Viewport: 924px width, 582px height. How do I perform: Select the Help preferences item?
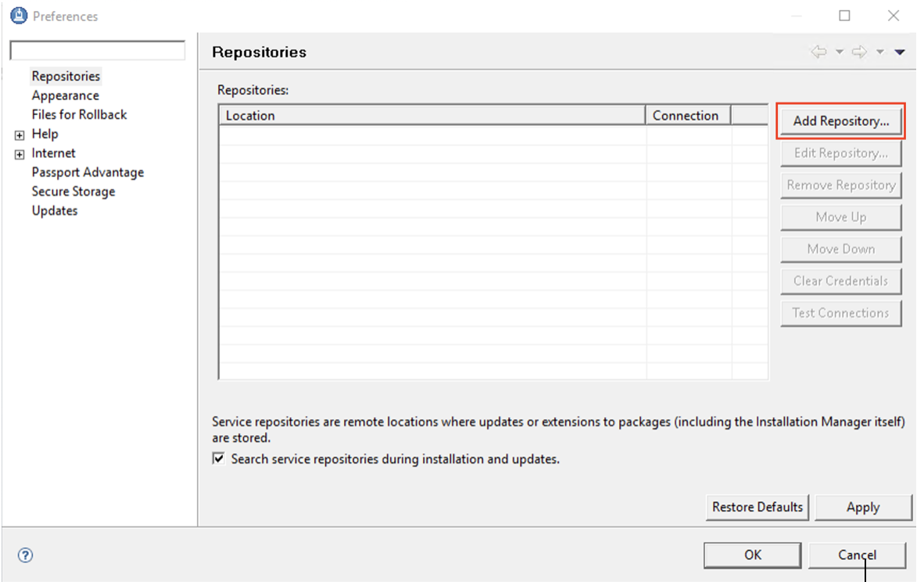coord(45,134)
